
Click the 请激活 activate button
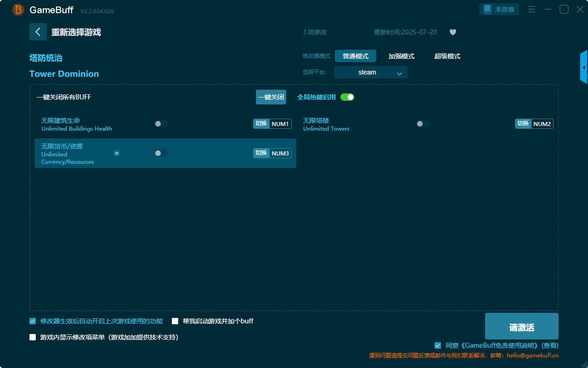(521, 326)
